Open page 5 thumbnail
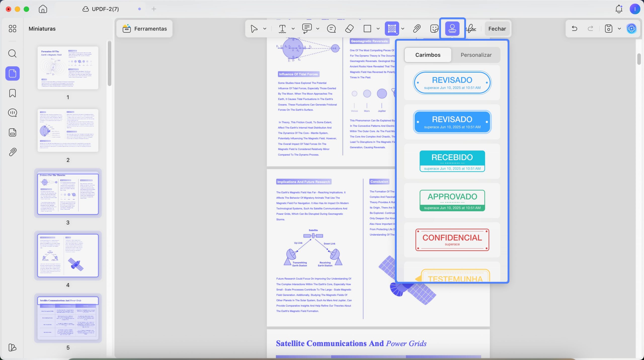644x360 pixels. (x=68, y=318)
